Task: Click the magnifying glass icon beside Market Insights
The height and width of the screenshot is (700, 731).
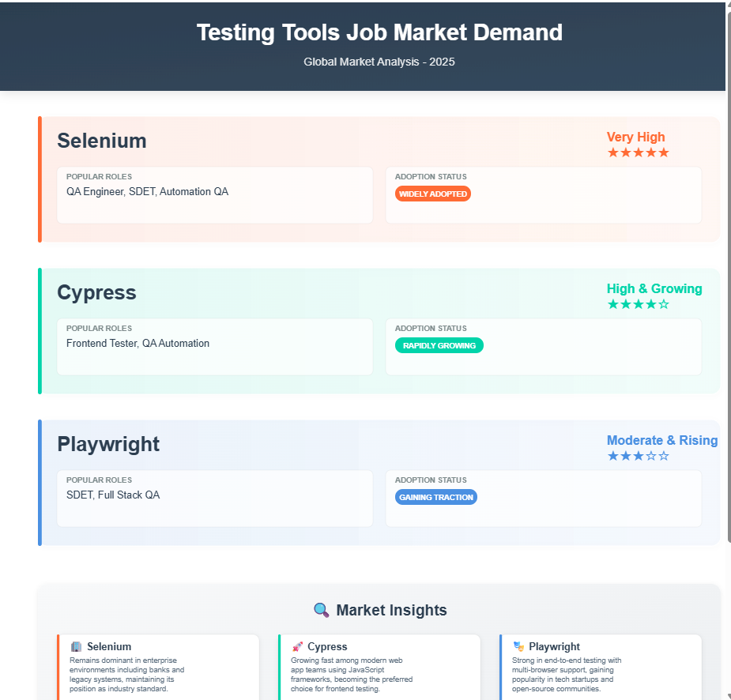Action: [321, 610]
